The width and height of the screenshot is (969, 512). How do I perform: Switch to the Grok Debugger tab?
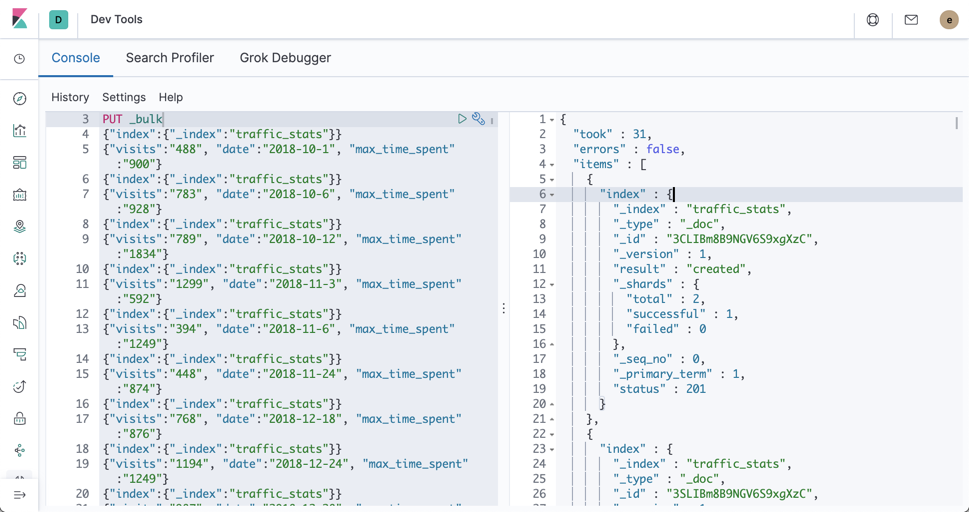[285, 58]
